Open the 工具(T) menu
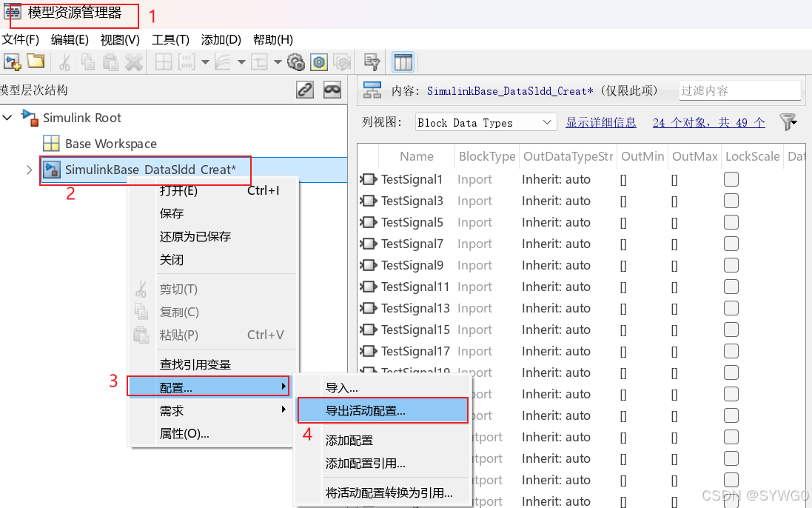The height and width of the screenshot is (508, 812). 170,40
